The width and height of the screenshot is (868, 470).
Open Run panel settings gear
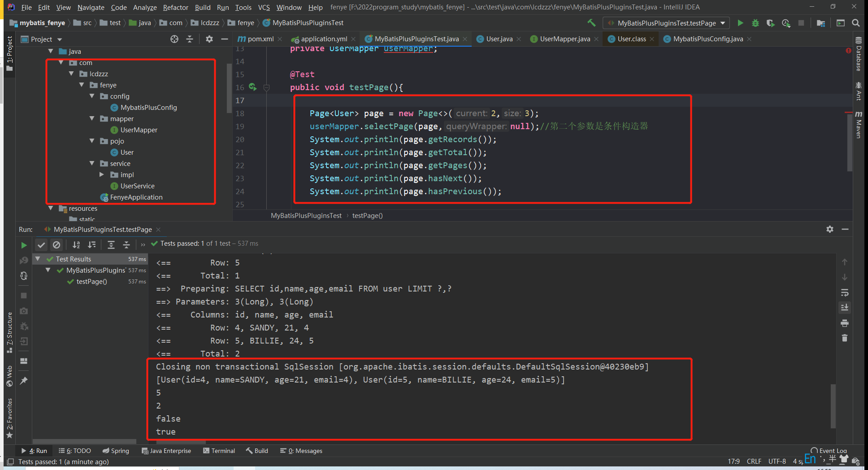tap(830, 229)
